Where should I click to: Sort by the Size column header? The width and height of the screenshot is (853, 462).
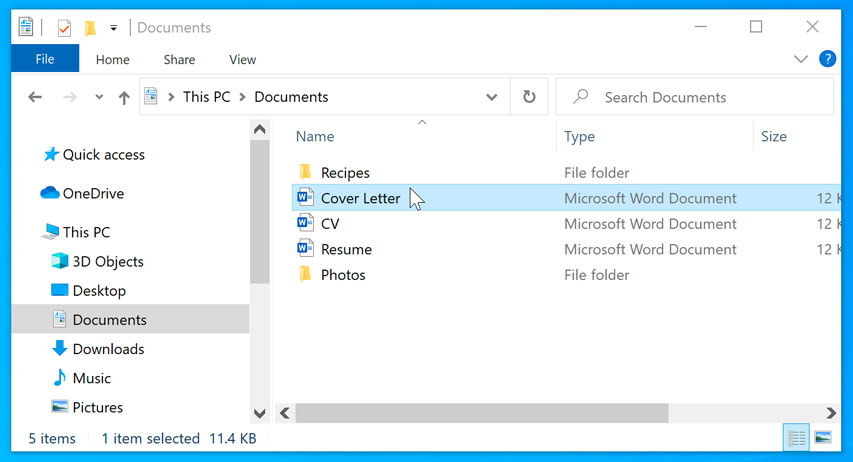pyautogui.click(x=774, y=136)
